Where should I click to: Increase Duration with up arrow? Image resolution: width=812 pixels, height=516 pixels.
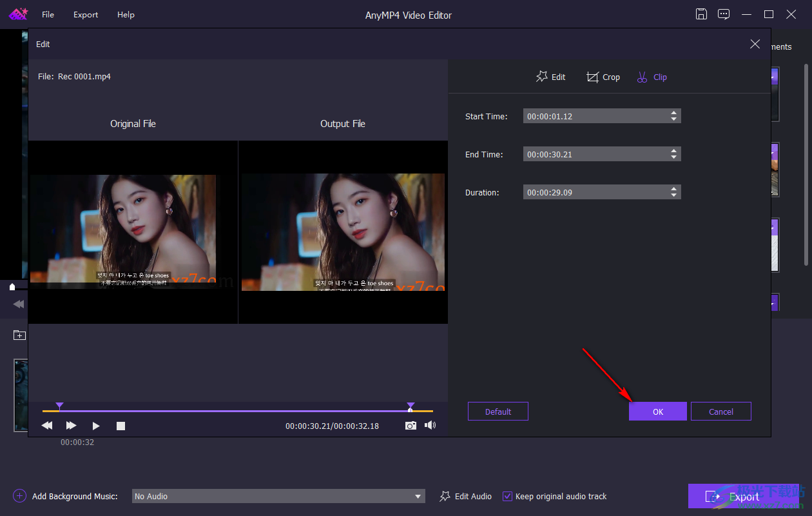[674, 189]
